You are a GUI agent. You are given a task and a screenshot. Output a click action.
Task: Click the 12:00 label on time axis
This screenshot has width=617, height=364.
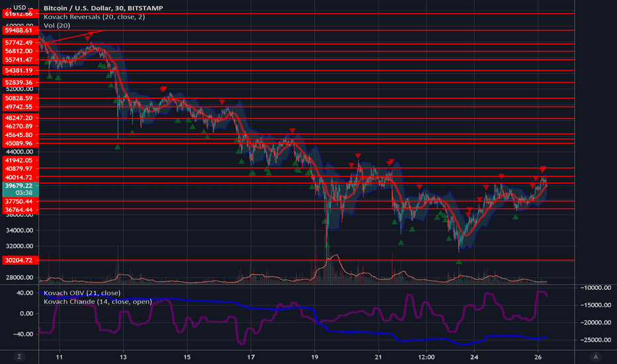(426, 357)
